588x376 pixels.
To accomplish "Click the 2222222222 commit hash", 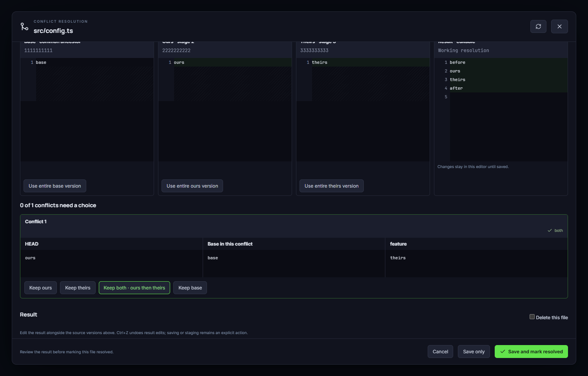I will [x=176, y=51].
